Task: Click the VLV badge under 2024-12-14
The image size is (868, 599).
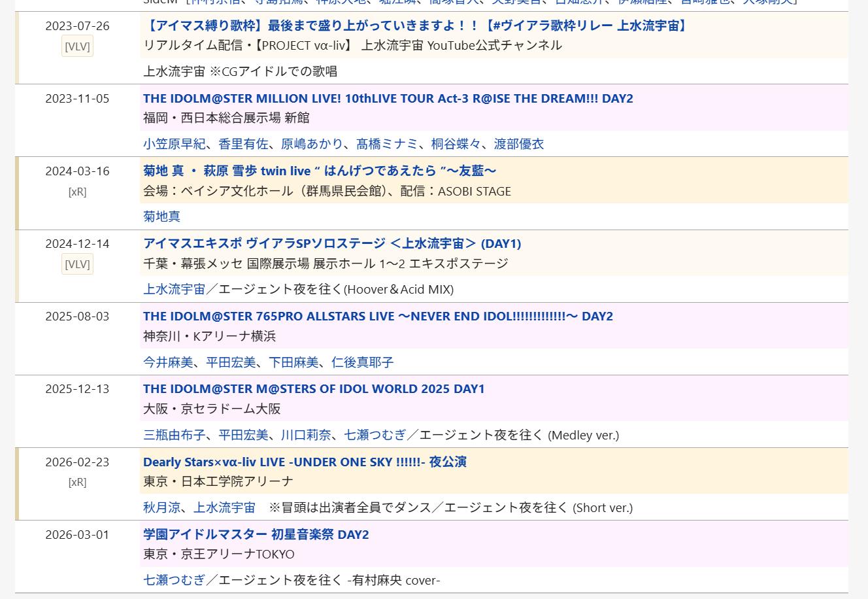Action: pyautogui.click(x=77, y=264)
